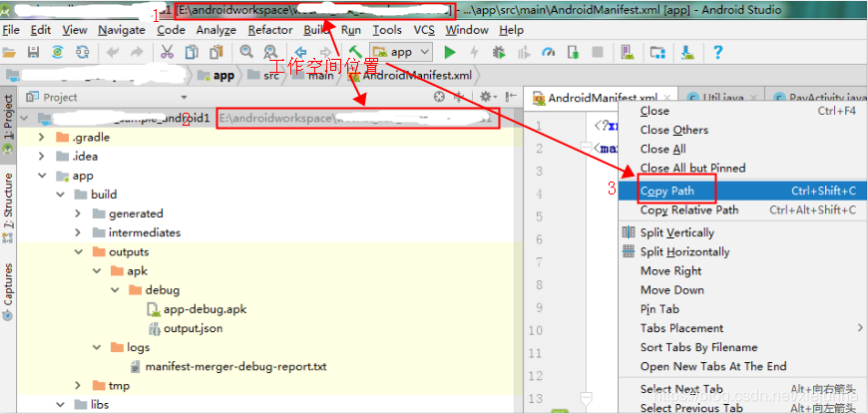Choose Split Horizontally
868x414 pixels.
pos(741,251)
